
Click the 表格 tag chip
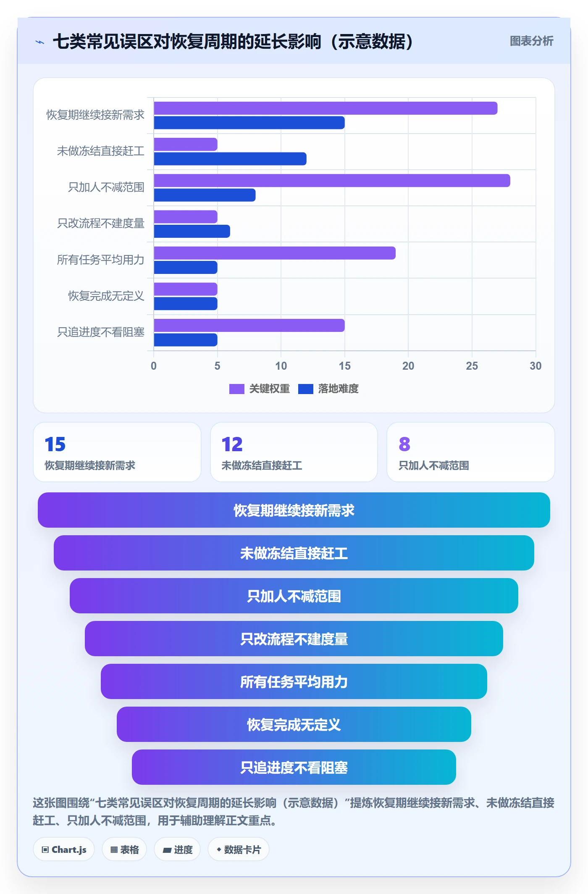(124, 849)
